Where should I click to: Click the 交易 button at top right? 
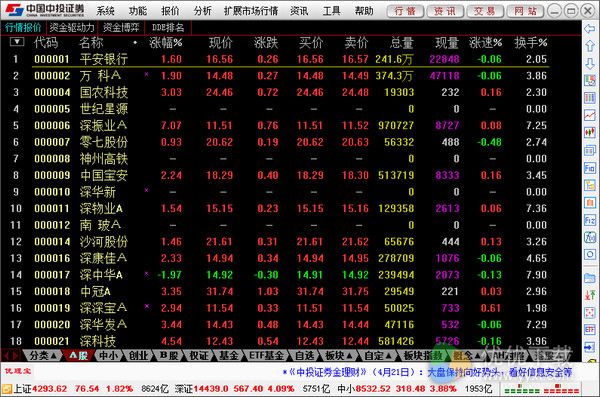point(484,11)
